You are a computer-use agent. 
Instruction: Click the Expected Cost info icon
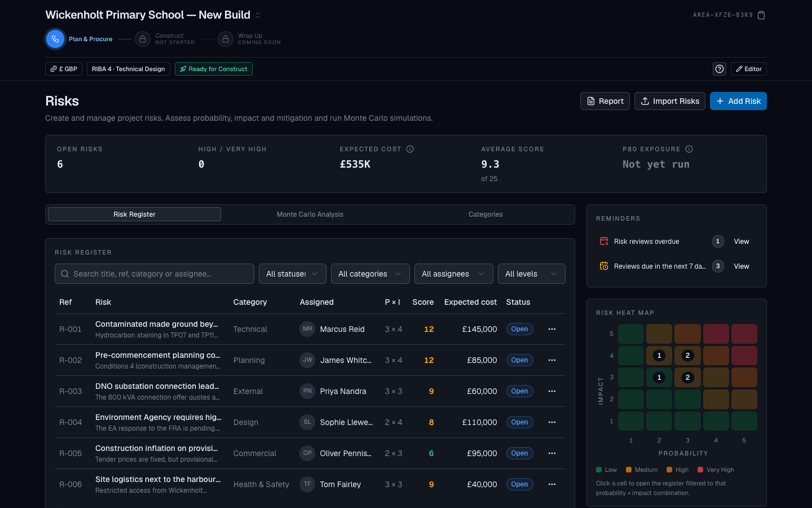[x=410, y=149]
